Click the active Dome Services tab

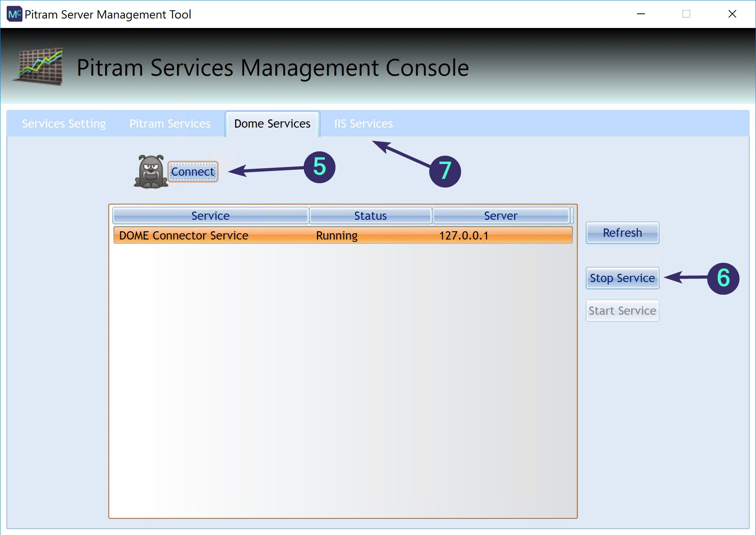pyautogui.click(x=272, y=123)
